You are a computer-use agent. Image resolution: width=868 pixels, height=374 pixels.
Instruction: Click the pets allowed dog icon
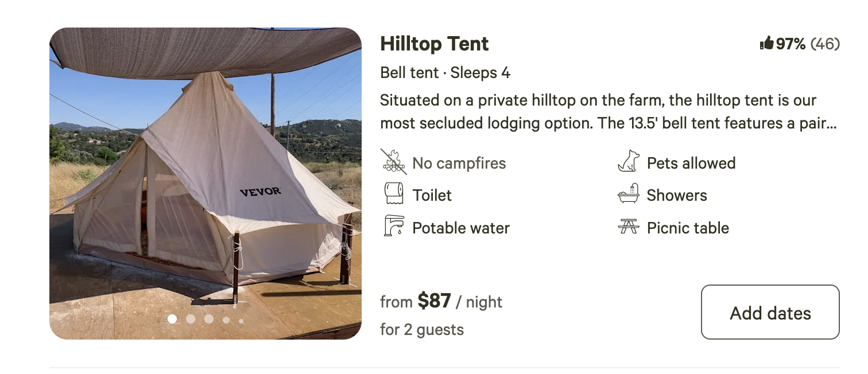[x=629, y=162]
